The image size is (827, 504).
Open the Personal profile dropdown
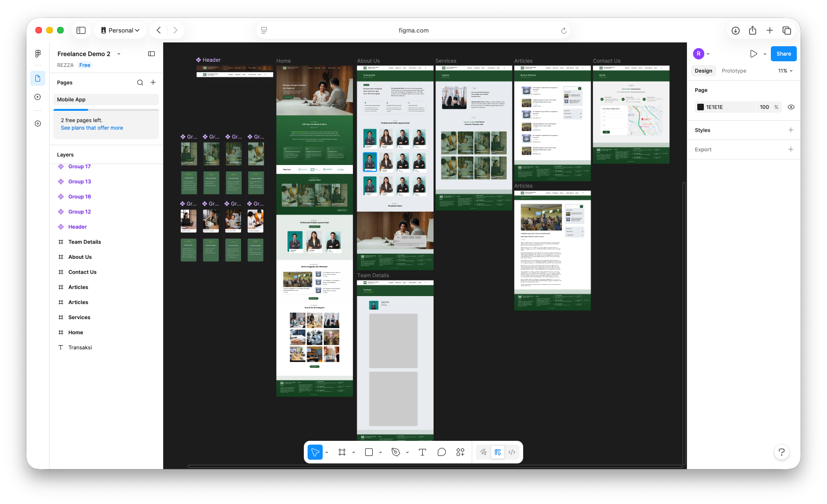tap(121, 30)
